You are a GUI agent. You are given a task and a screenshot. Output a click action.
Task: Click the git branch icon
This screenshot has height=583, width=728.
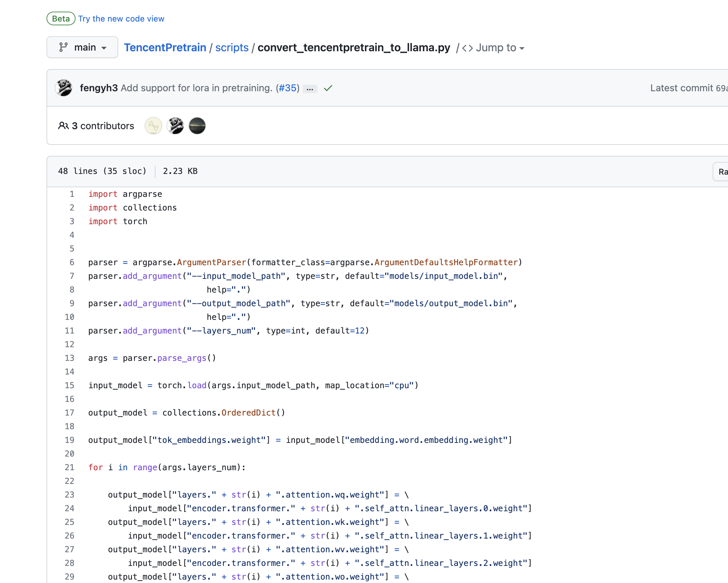[x=63, y=47]
